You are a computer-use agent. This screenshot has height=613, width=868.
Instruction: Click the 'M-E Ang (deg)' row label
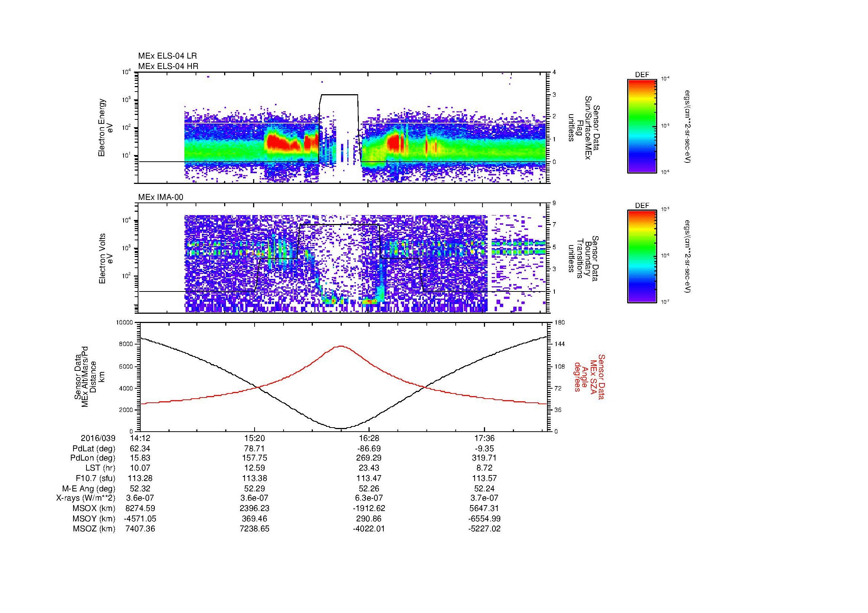pyautogui.click(x=89, y=488)
